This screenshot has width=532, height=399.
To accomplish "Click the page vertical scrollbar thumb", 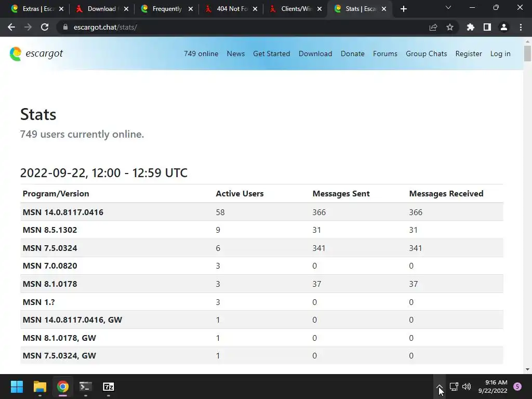I will point(527,54).
